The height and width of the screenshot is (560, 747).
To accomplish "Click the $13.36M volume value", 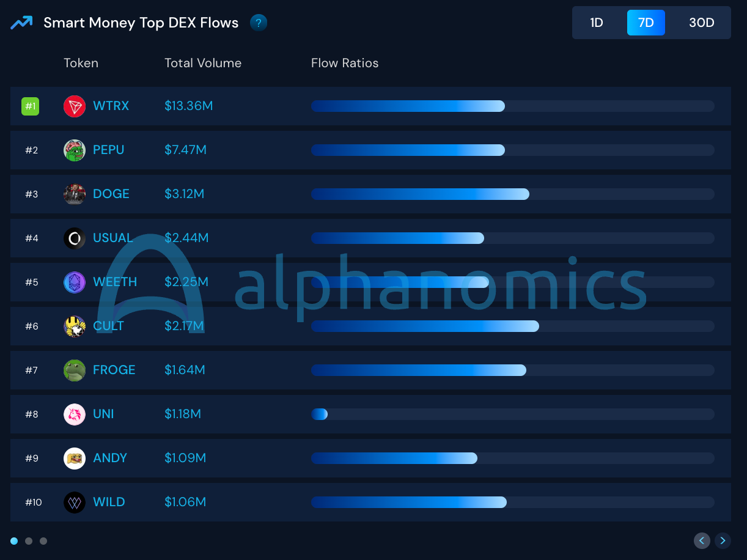I will [189, 106].
